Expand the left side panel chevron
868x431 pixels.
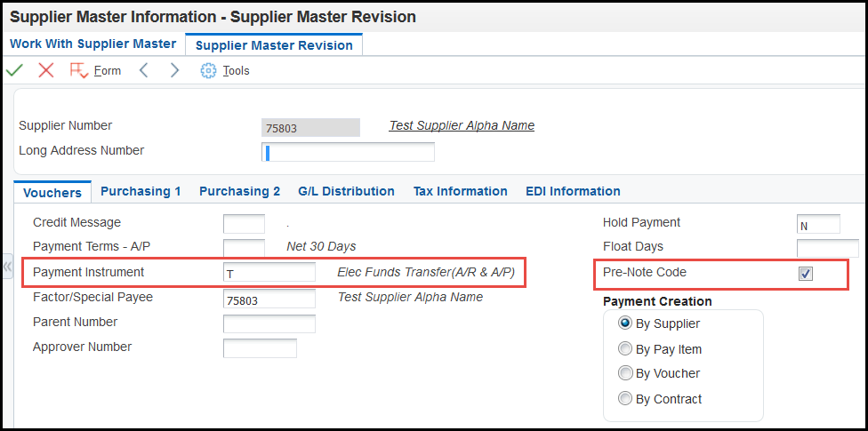(7, 267)
